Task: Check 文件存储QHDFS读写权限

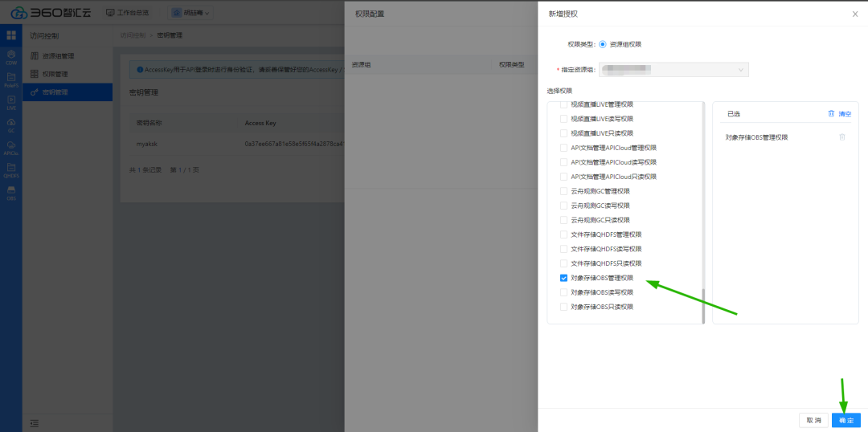Action: [563, 249]
